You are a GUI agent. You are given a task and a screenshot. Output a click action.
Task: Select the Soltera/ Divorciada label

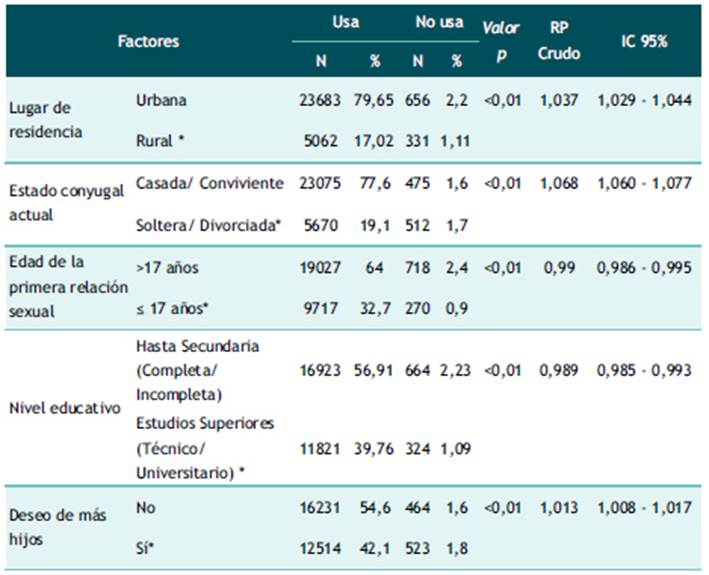click(208, 225)
